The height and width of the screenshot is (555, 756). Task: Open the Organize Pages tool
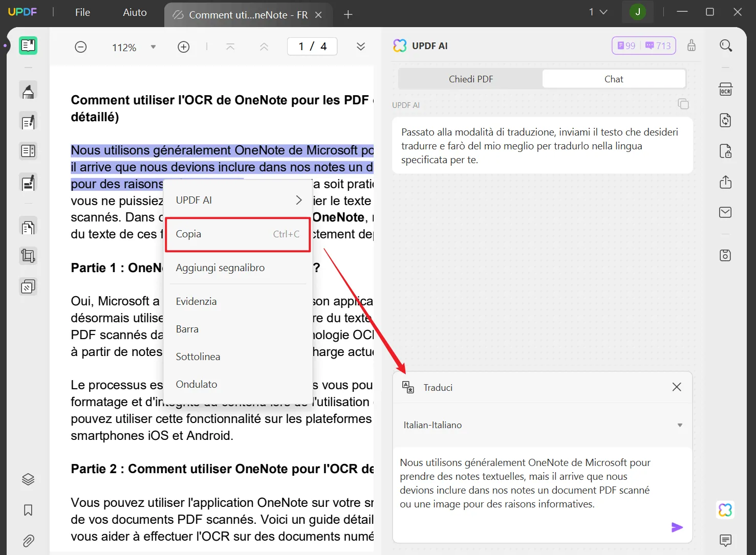coord(28,227)
